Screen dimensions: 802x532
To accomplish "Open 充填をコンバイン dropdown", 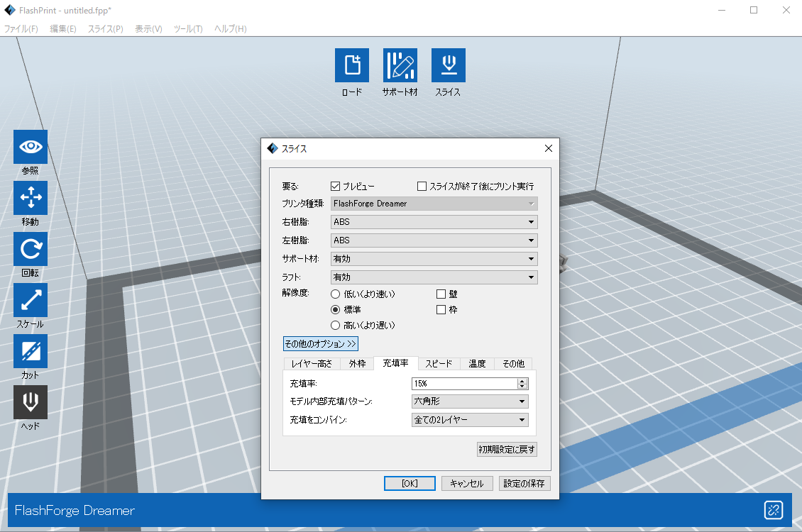I will [470, 419].
